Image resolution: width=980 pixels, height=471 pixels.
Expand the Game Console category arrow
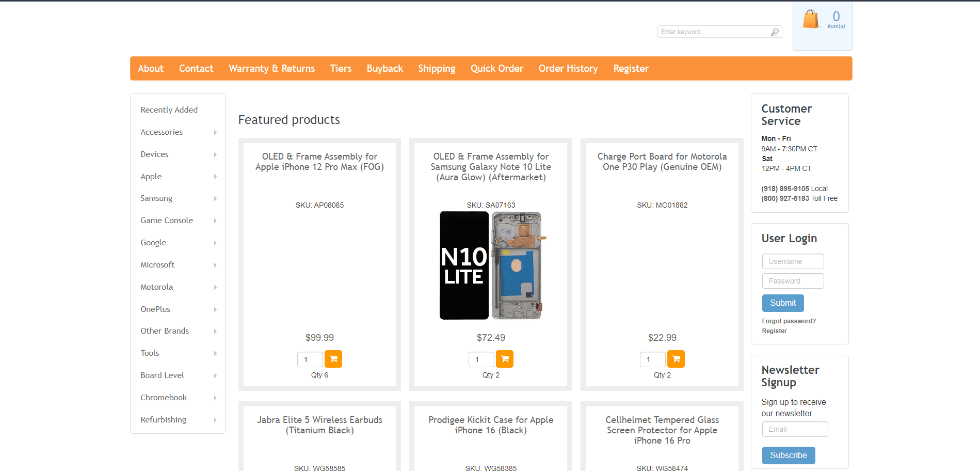[215, 221]
